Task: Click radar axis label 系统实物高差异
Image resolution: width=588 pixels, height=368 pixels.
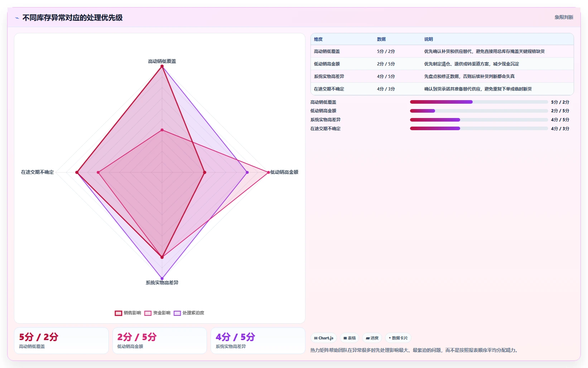Action: point(162,283)
